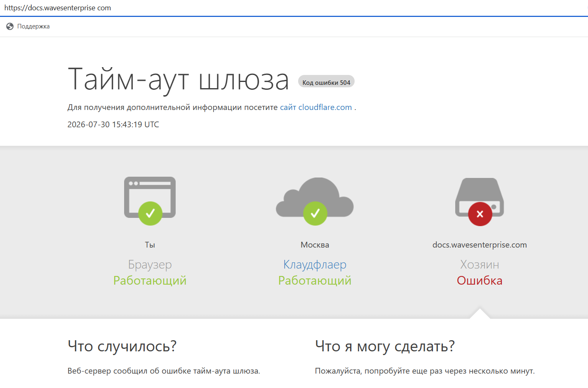Select the timestamp 2026-07-30 15:43:19 UTC
The image size is (588, 388).
(113, 124)
